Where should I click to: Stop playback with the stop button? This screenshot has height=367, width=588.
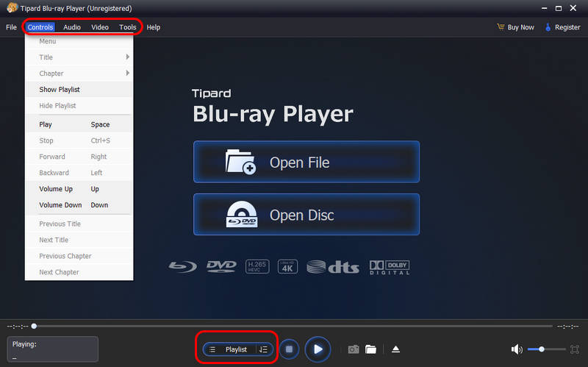coord(289,349)
